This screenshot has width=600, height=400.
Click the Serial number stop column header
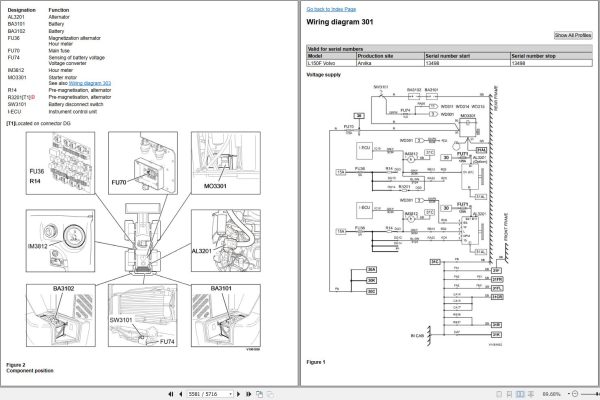[551, 56]
